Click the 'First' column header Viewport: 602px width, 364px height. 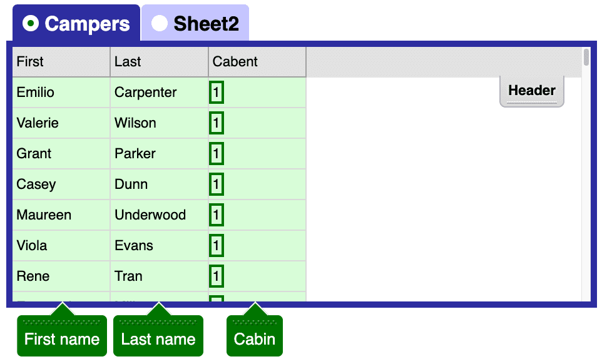pos(60,61)
